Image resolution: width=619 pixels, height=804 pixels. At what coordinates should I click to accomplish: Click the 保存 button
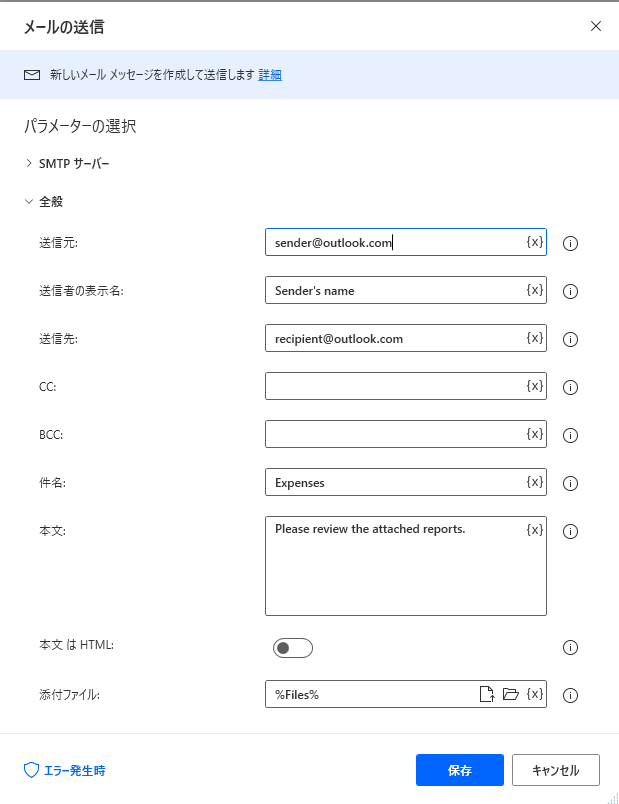460,770
